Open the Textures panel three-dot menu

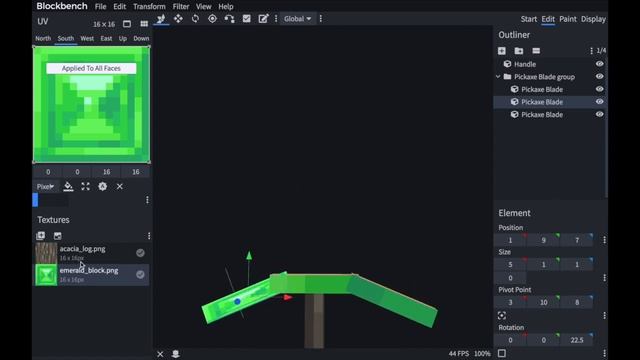(149, 236)
